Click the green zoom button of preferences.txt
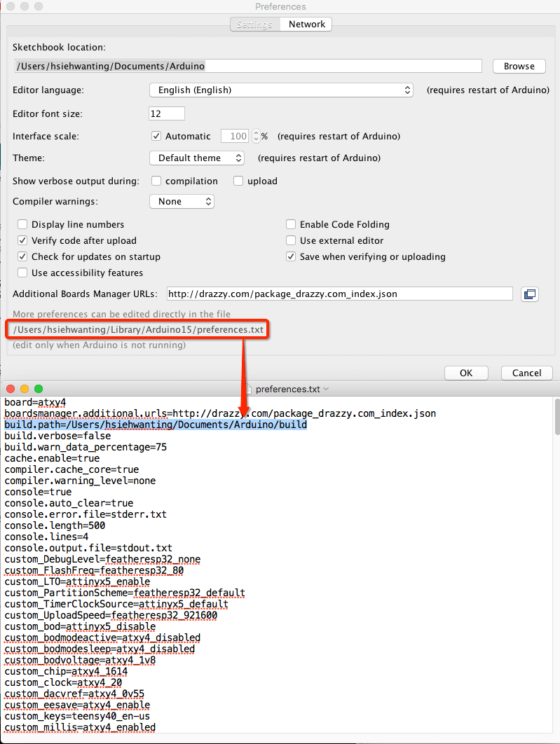This screenshot has width=560, height=744. [x=39, y=389]
